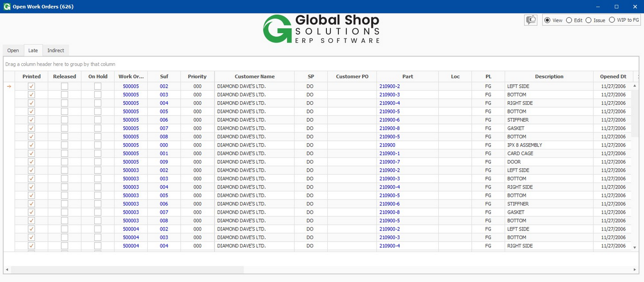Click the horizontal scrollbar right arrow
644x282 pixels.
tap(635, 269)
